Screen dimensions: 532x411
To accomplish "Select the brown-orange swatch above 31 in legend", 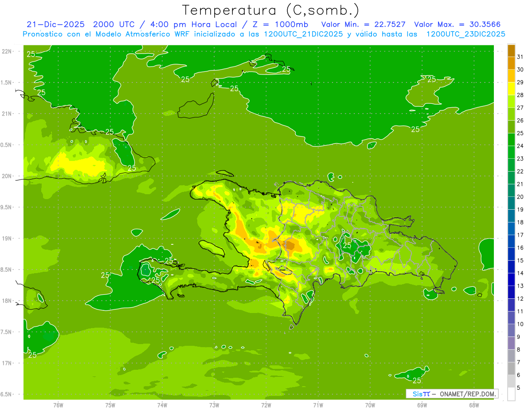I will [511, 51].
